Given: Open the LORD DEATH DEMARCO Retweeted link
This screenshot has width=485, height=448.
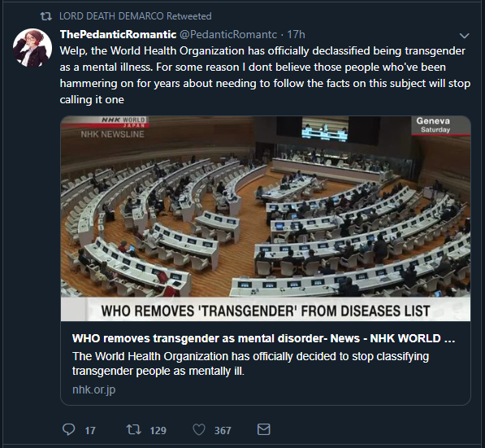Looking at the screenshot, I should click(136, 16).
